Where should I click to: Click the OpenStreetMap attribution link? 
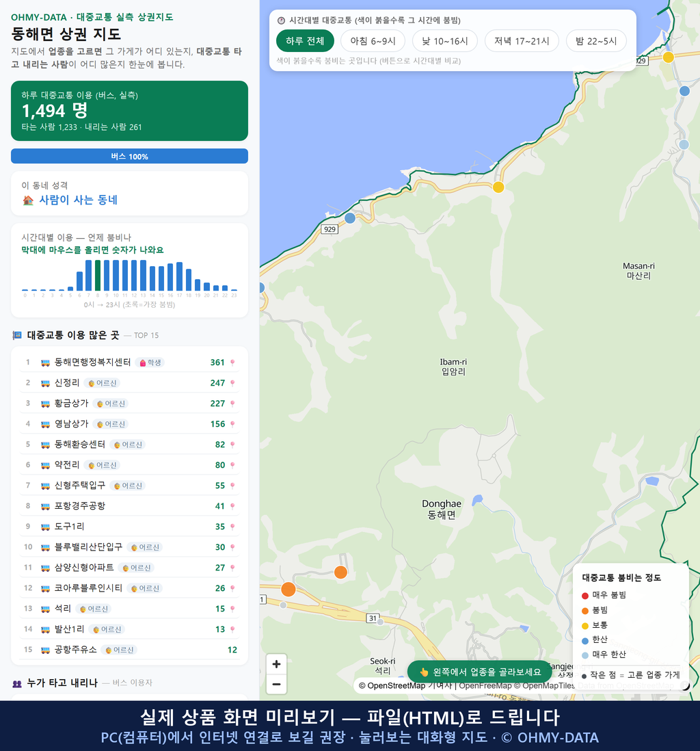tap(392, 686)
